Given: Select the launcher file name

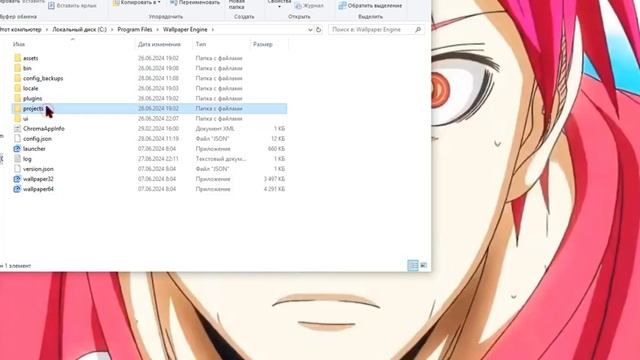Looking at the screenshot, I should [34, 149].
